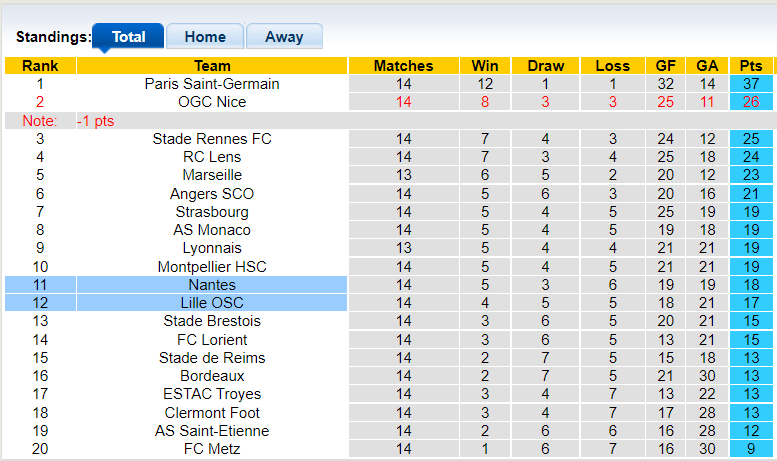Click Angers SCO in standings
This screenshot has width=777, height=461.
tap(212, 194)
